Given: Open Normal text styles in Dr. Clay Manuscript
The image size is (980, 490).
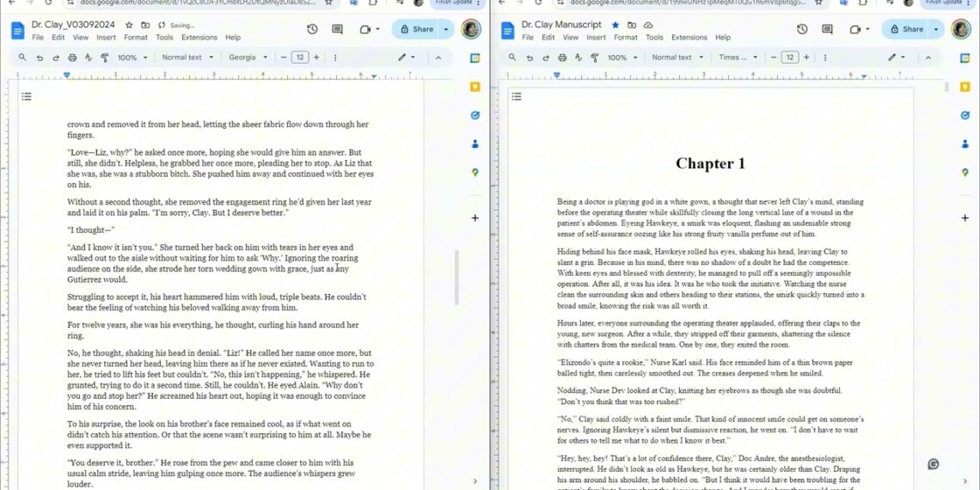Looking at the screenshot, I should click(677, 58).
